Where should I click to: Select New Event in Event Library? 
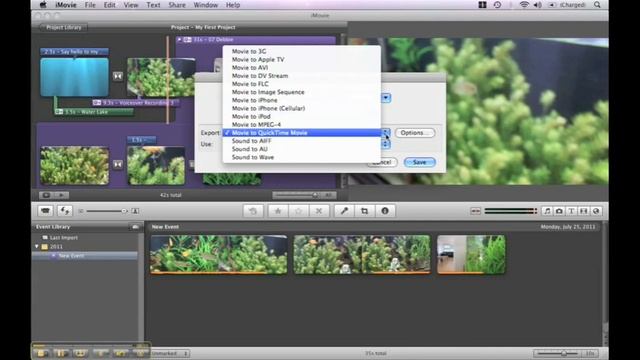coord(84,256)
